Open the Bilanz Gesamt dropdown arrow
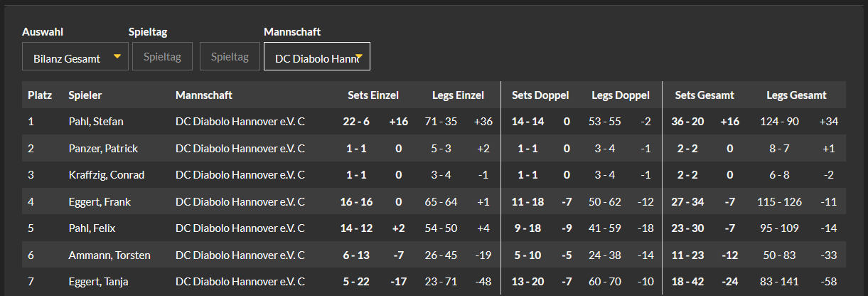This screenshot has width=868, height=296. [x=117, y=55]
